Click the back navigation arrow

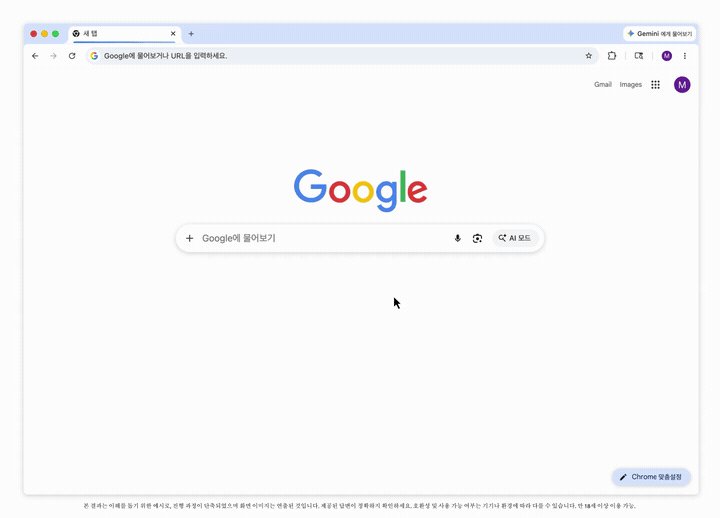pyautogui.click(x=35, y=56)
